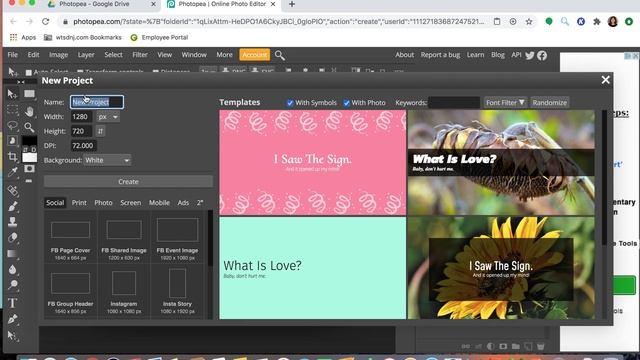Click the orange Account button
This screenshot has height=360, width=640.
tap(255, 55)
